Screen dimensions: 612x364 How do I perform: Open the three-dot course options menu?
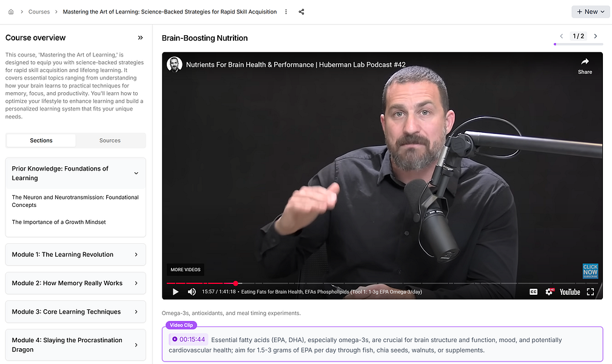coord(286,12)
